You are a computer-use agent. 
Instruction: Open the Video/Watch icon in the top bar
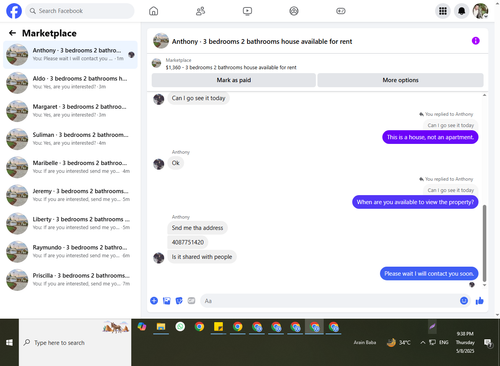247,11
